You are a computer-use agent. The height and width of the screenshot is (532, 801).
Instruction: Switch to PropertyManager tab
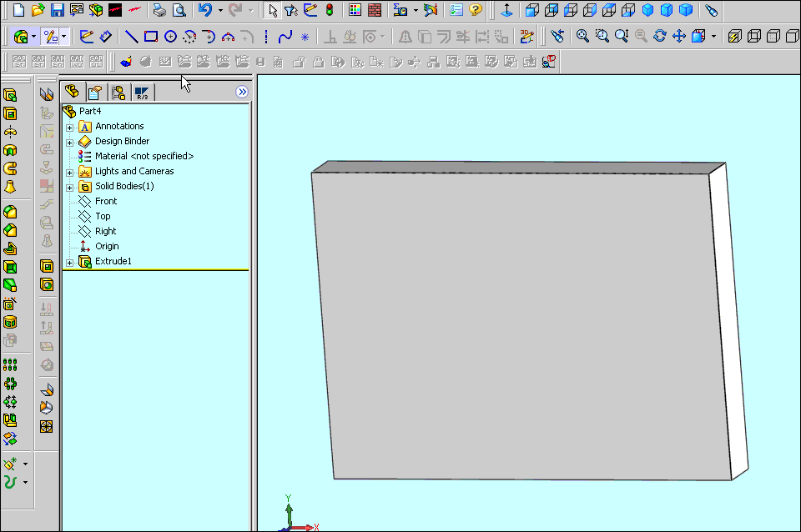point(95,93)
